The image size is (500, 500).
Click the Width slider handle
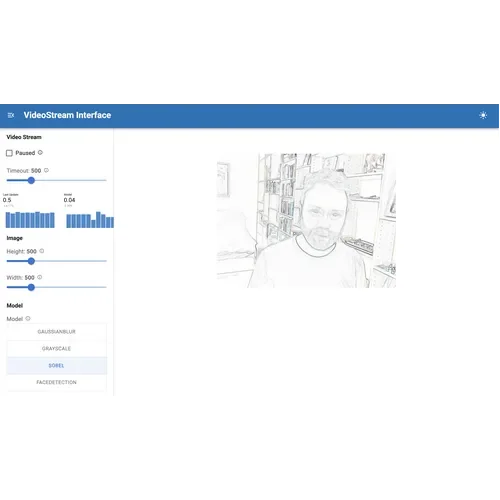point(31,287)
